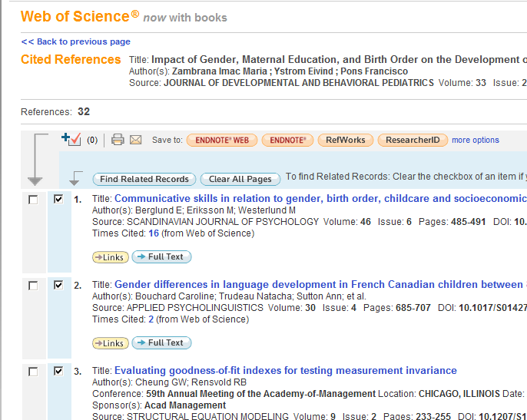Viewport: 527px width, 420px height.
Task: Save records to EndNote desktop
Action: (287, 140)
